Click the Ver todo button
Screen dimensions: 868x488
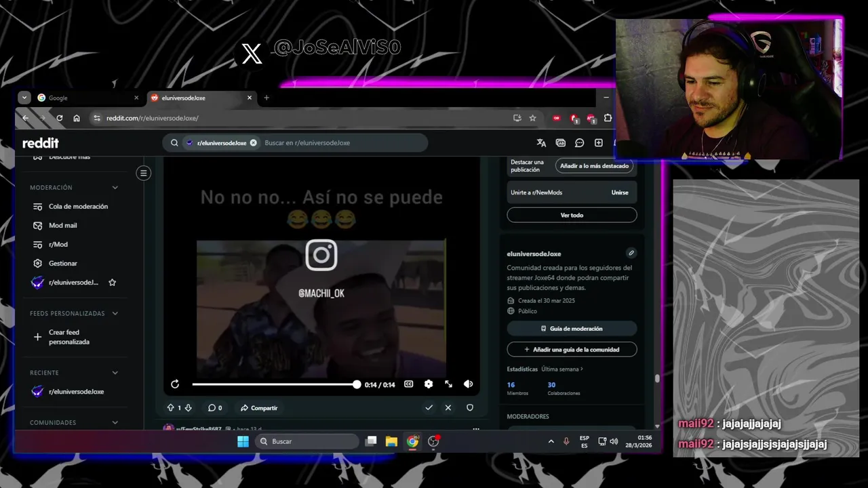(572, 215)
